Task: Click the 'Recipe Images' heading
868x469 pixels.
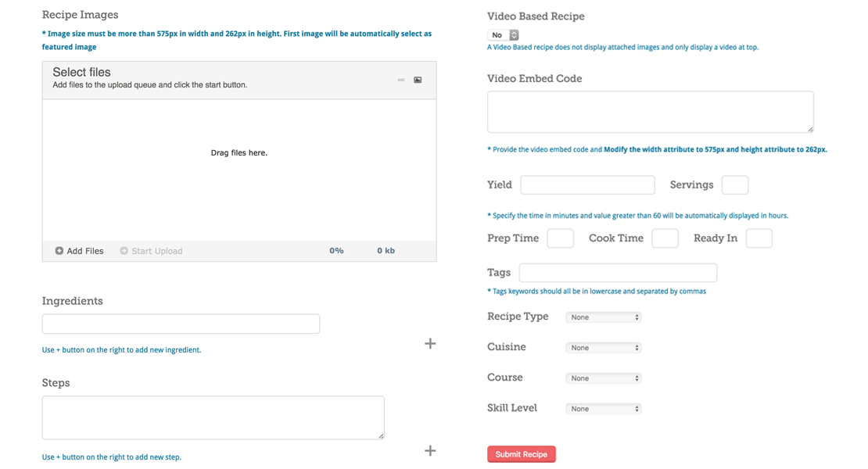Action: pyautogui.click(x=81, y=14)
